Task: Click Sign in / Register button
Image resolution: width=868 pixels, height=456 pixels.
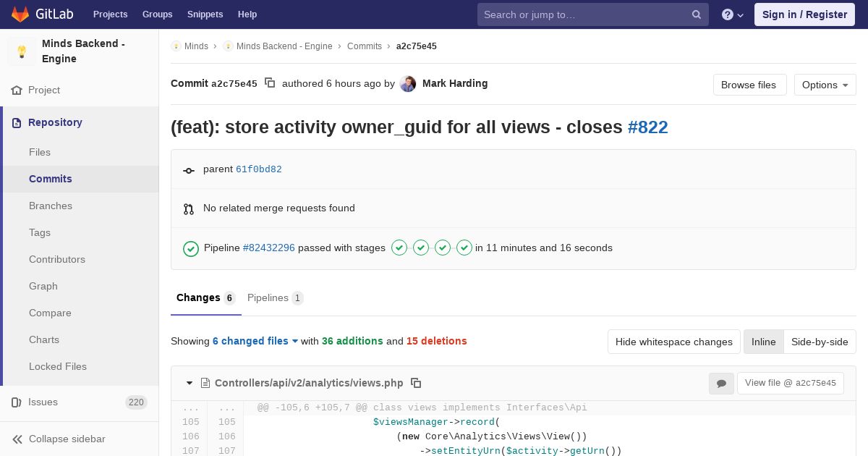Action: 804,14
